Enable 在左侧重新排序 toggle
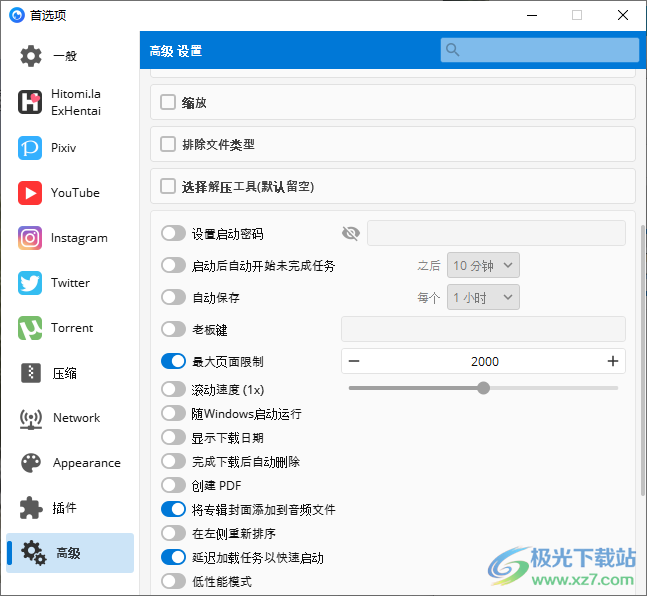647x596 pixels. pos(173,533)
